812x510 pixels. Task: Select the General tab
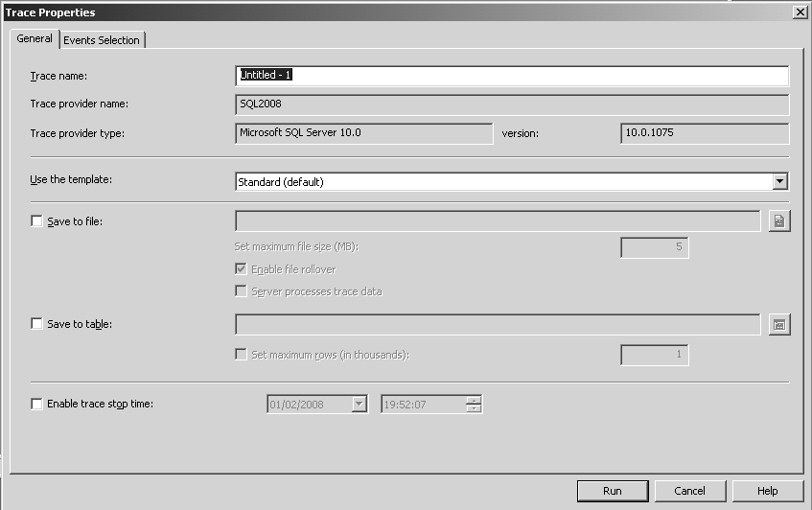(35, 38)
